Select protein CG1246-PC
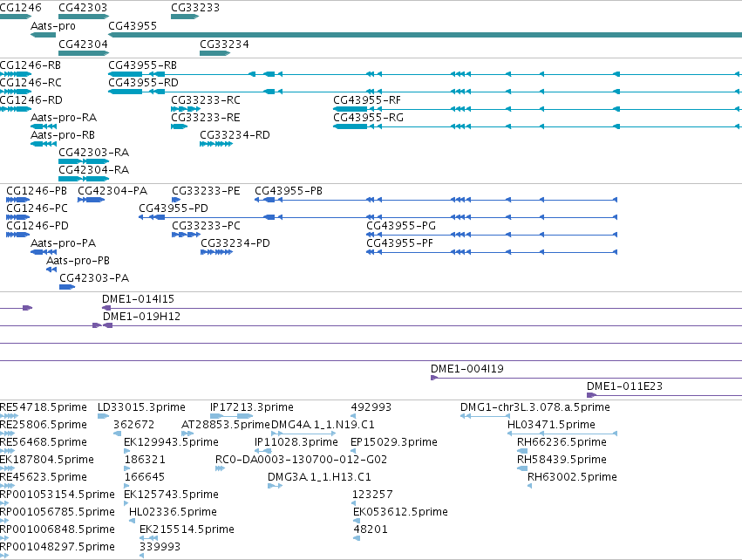The width and height of the screenshot is (742, 560). (x=37, y=208)
